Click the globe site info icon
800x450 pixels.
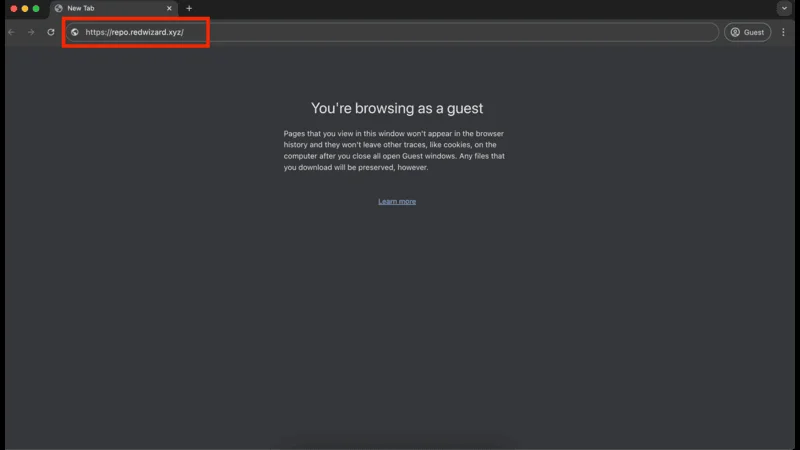[74, 32]
